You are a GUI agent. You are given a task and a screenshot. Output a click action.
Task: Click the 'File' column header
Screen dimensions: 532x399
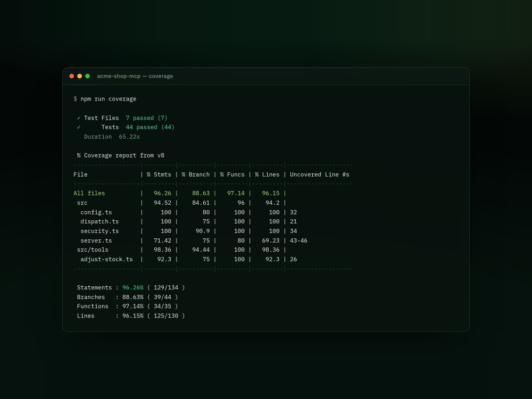[80, 174]
